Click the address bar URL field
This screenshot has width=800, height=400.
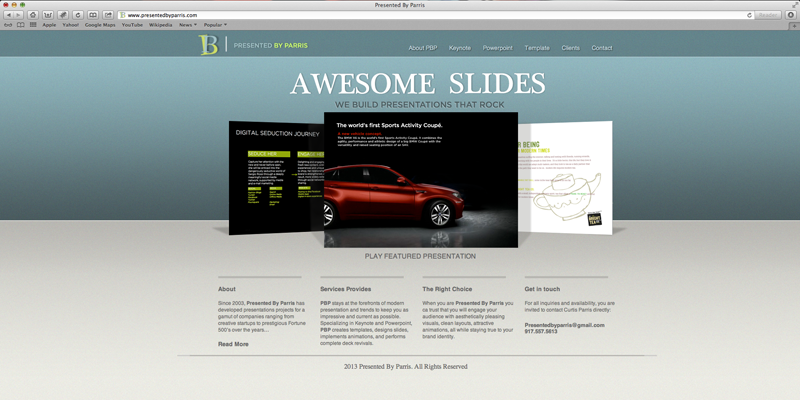pos(400,15)
